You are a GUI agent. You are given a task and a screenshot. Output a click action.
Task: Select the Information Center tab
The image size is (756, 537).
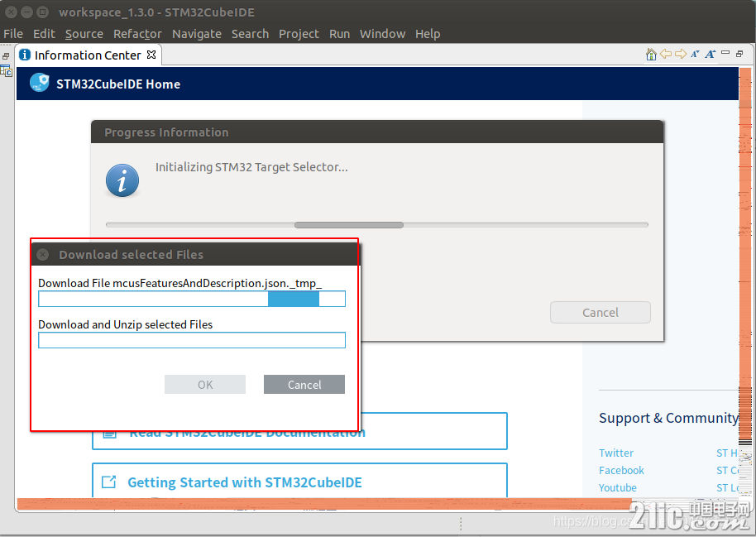click(88, 55)
